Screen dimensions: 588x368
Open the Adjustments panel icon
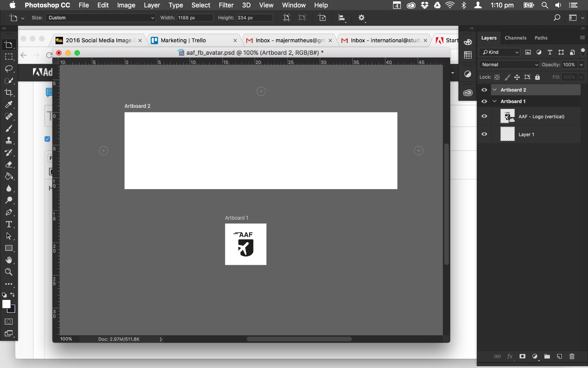point(468,74)
